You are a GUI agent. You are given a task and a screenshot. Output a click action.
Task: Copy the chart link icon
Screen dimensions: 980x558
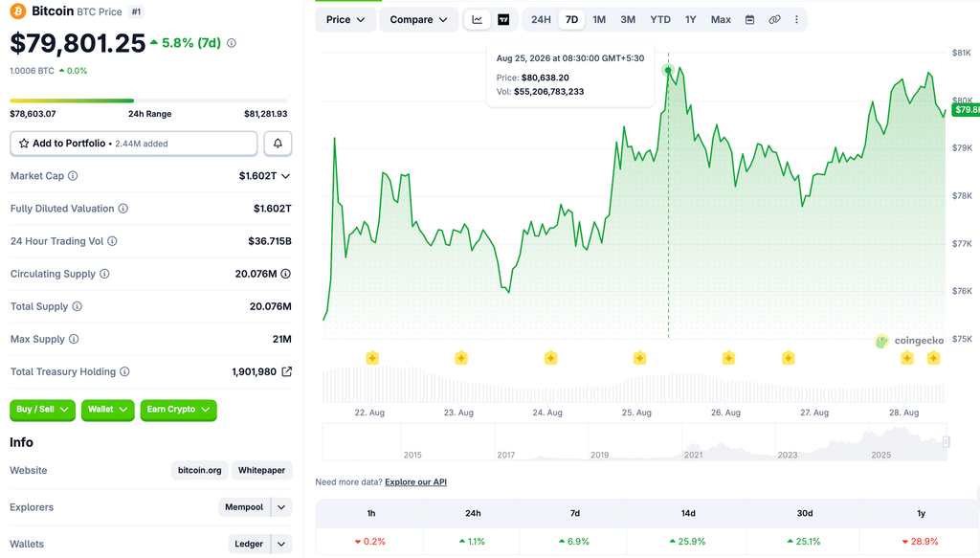click(774, 19)
